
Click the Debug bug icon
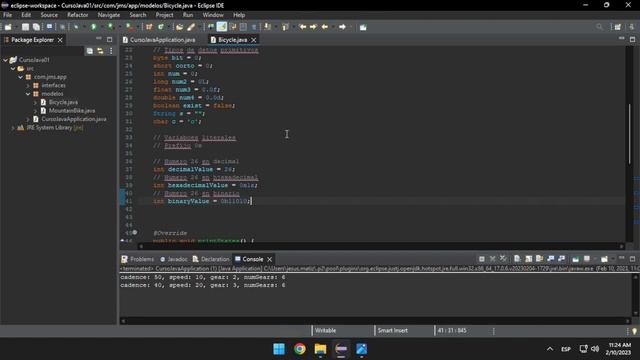coord(76,27)
